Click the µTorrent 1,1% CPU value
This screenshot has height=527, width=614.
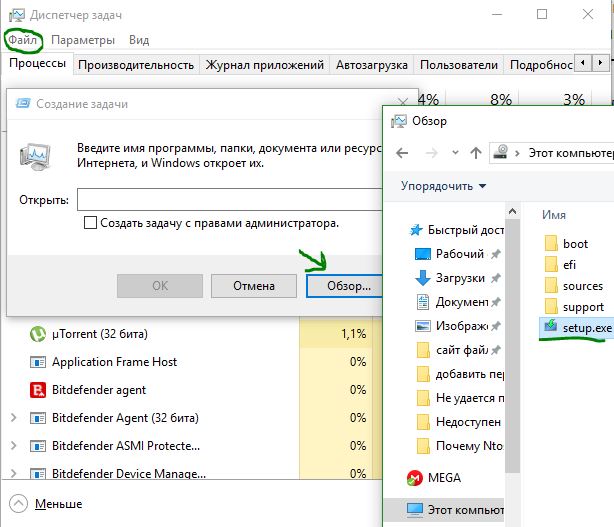[353, 334]
